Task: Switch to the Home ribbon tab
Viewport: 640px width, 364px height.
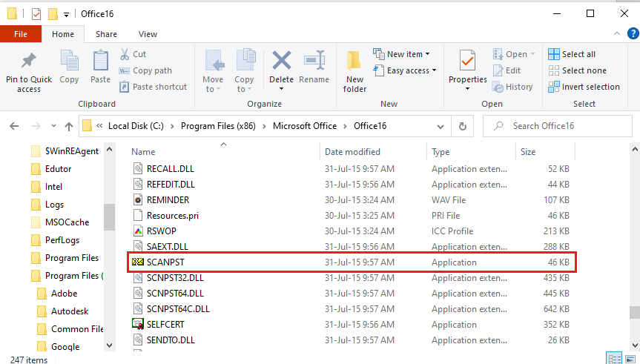Action: coord(63,34)
